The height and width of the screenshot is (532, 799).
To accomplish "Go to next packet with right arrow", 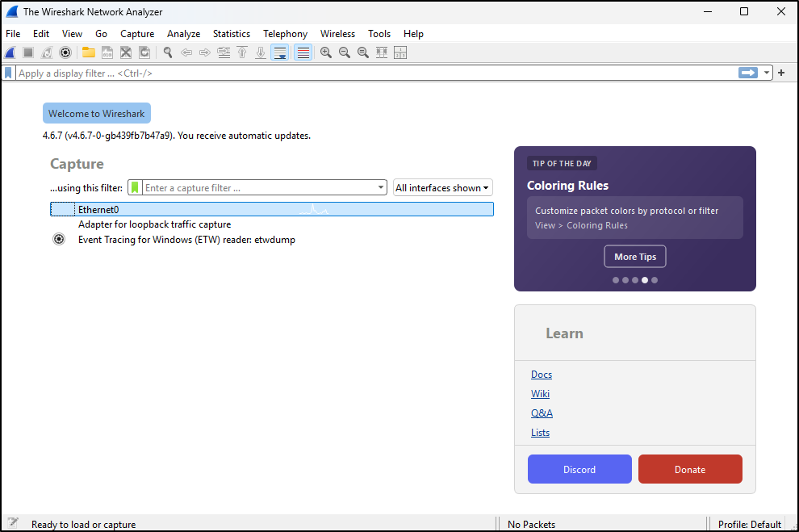I will click(205, 52).
